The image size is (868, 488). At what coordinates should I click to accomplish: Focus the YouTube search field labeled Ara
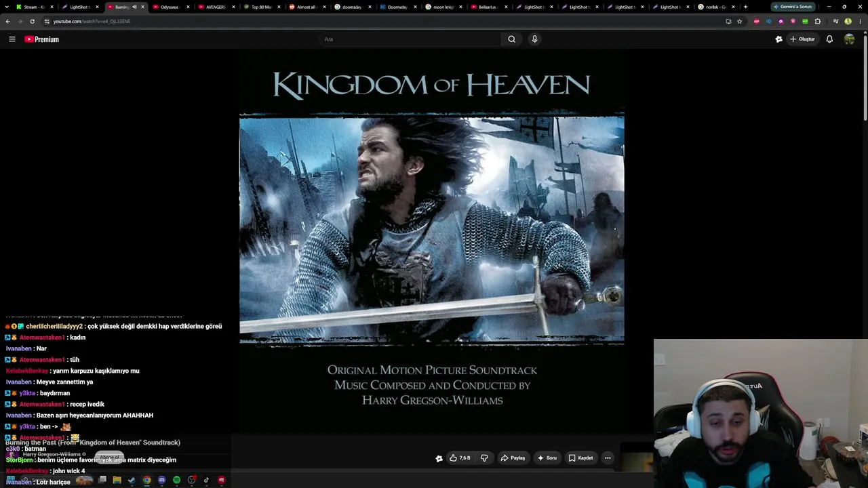[x=410, y=39]
